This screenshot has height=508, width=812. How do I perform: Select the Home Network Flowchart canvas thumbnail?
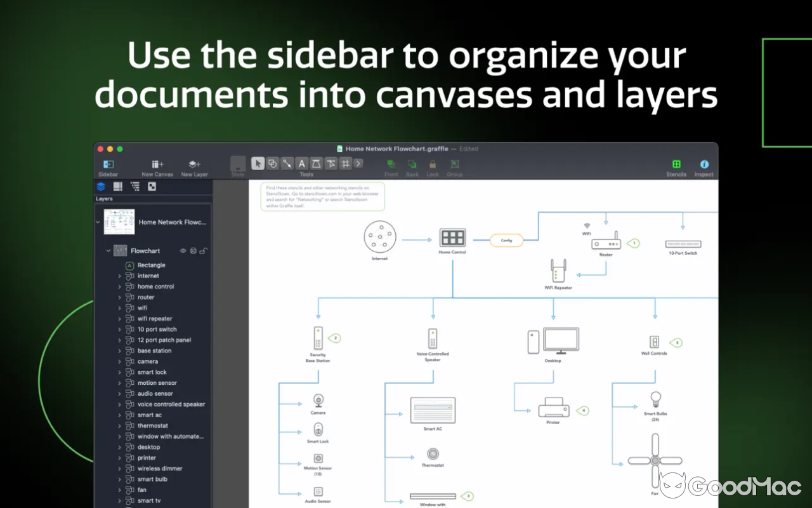[119, 222]
